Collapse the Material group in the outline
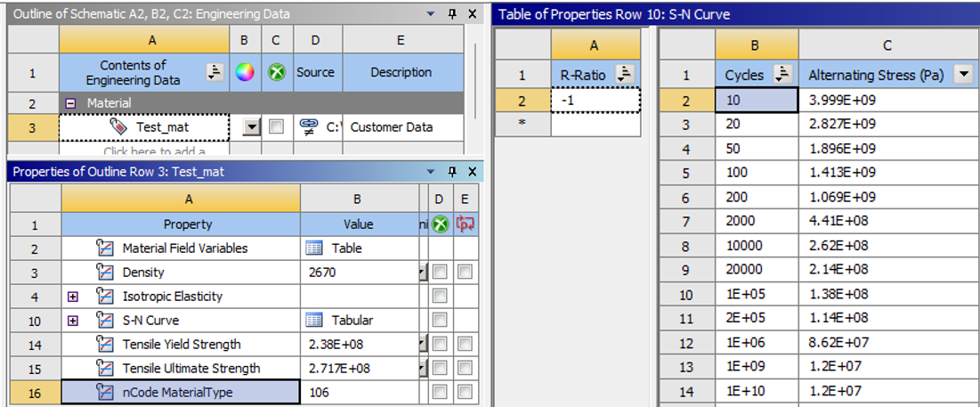The width and height of the screenshot is (980, 407). 70,103
